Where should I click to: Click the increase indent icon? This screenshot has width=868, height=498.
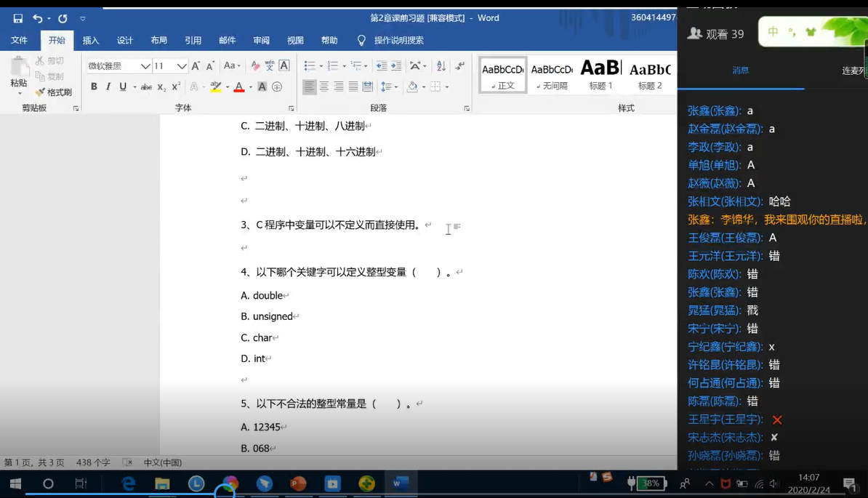(396, 66)
